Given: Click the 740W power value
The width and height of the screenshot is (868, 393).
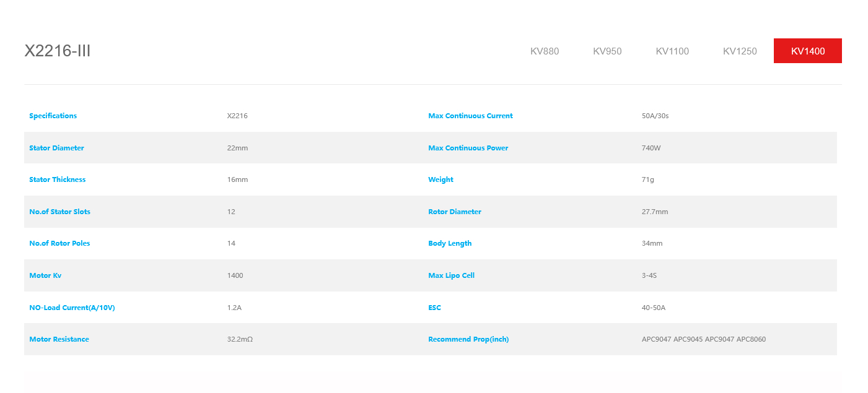Looking at the screenshot, I should coord(651,148).
